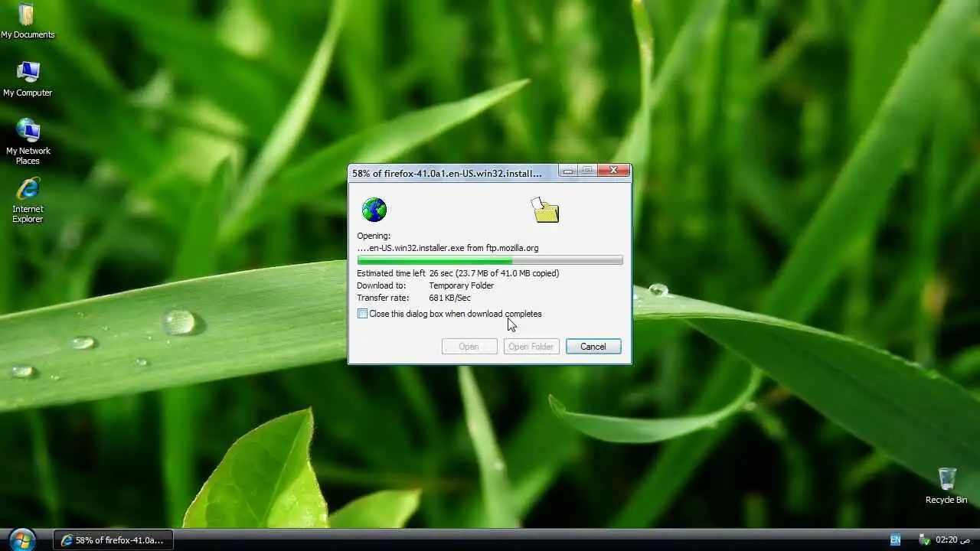The height and width of the screenshot is (551, 980).
Task: Open the Windows Start orb
Action: pyautogui.click(x=22, y=540)
